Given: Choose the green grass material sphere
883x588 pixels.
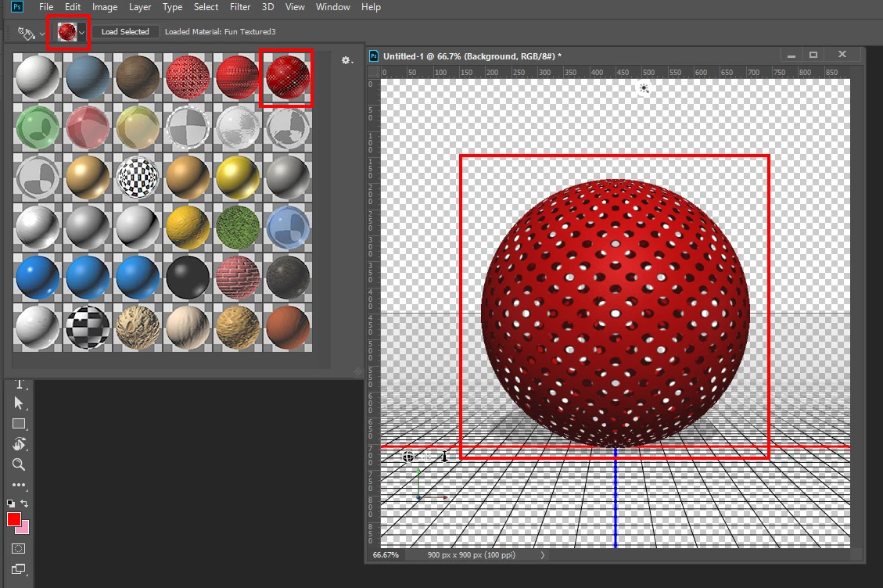Looking at the screenshot, I should click(238, 228).
